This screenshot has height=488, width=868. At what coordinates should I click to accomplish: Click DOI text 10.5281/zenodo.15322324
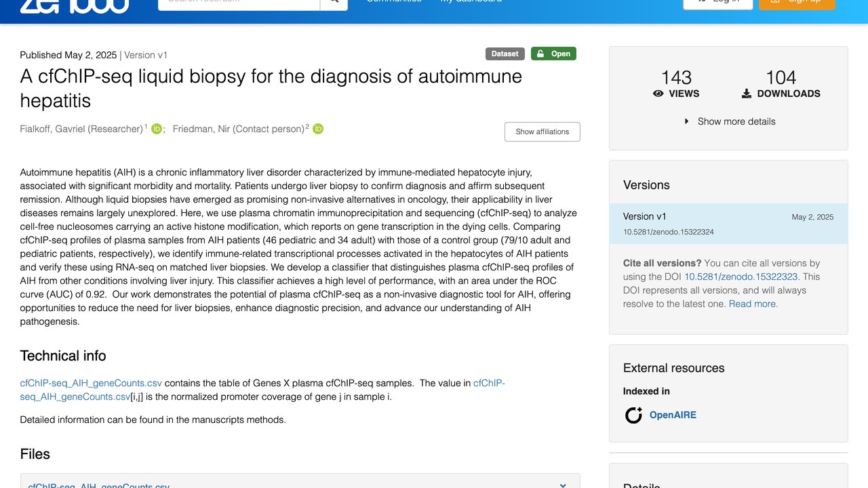(668, 232)
